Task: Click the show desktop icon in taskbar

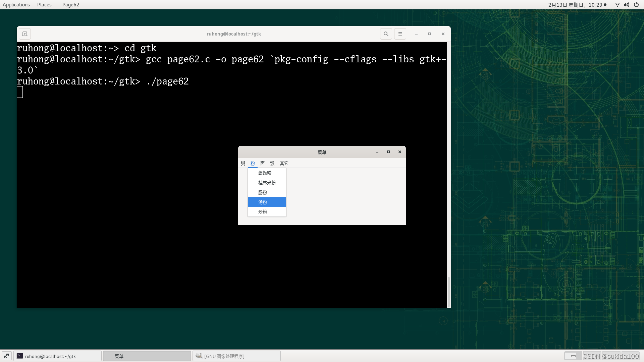Action: 7,356
